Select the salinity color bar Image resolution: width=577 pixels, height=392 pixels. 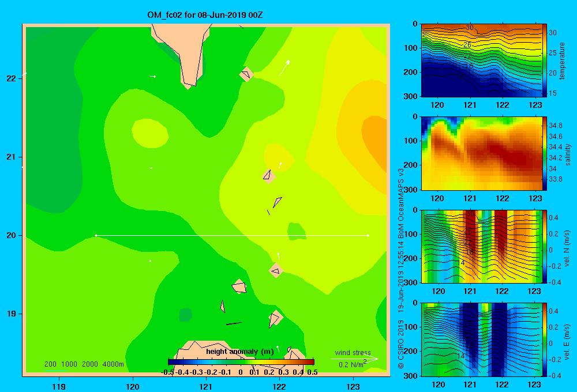[x=545, y=153]
